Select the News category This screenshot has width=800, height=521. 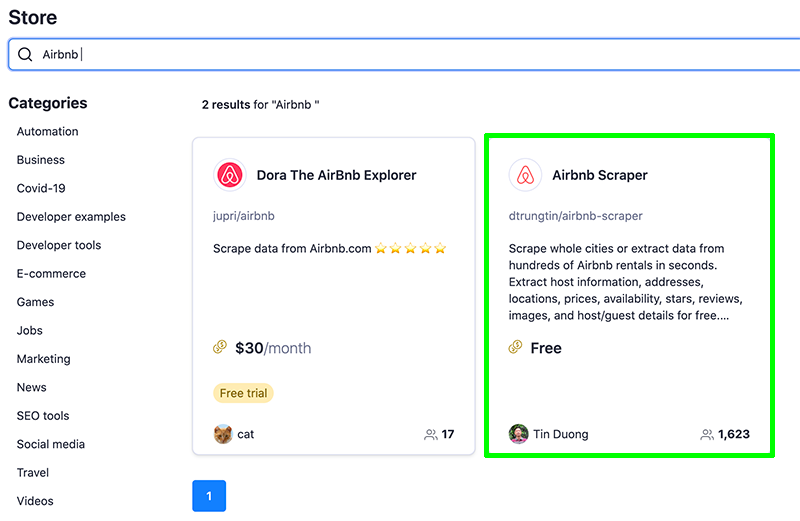coord(32,387)
